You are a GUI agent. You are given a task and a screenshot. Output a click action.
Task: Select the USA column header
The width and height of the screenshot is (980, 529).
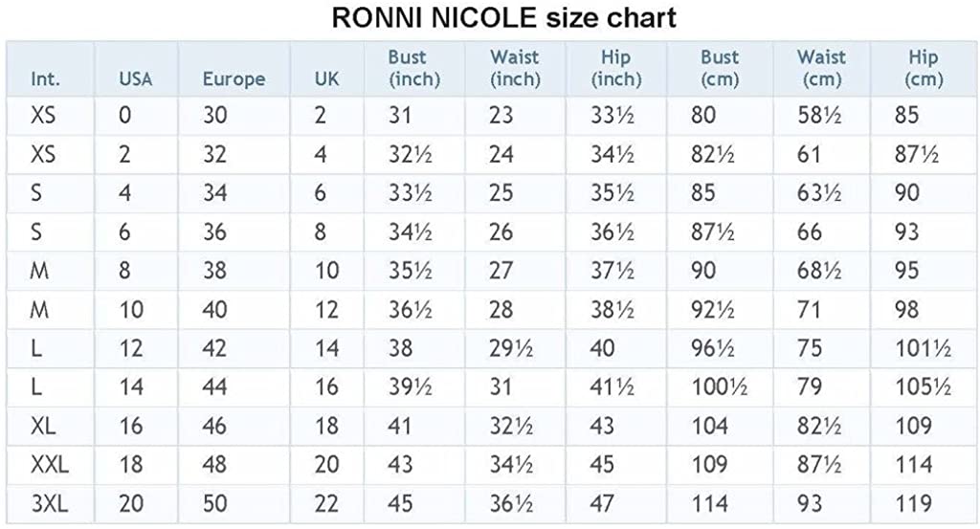136,79
